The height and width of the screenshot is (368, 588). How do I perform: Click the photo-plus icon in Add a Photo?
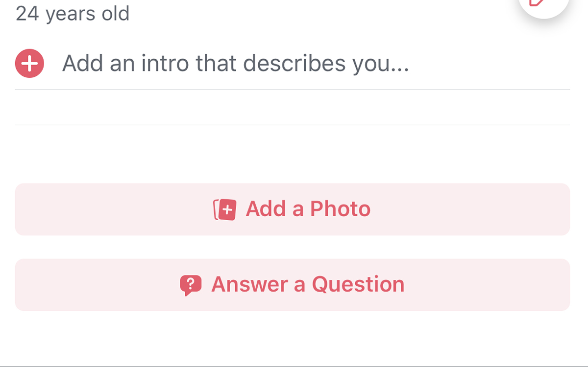pyautogui.click(x=225, y=209)
